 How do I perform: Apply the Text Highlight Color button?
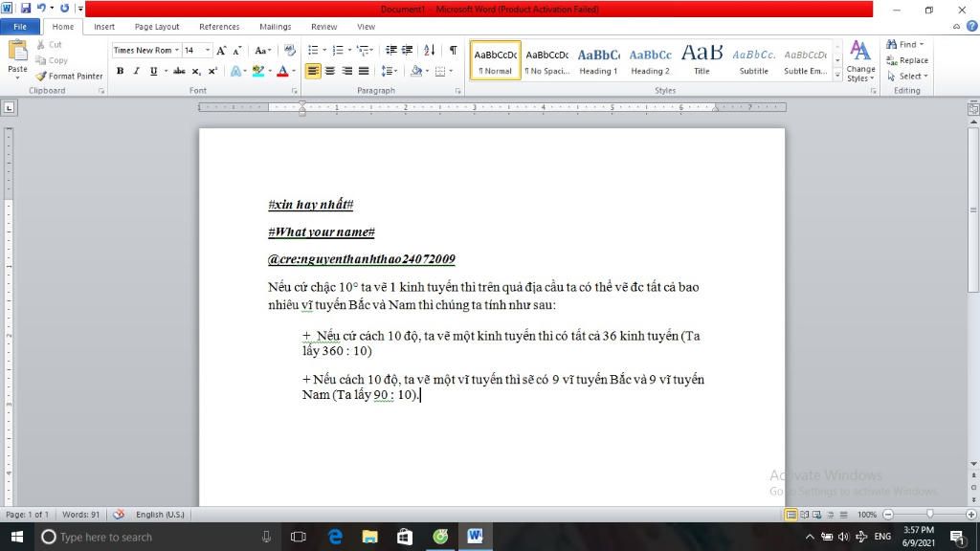coord(258,71)
